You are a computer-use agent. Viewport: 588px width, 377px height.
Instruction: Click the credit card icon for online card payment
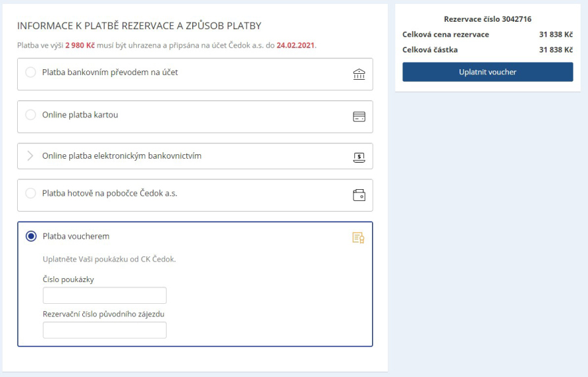(x=359, y=117)
